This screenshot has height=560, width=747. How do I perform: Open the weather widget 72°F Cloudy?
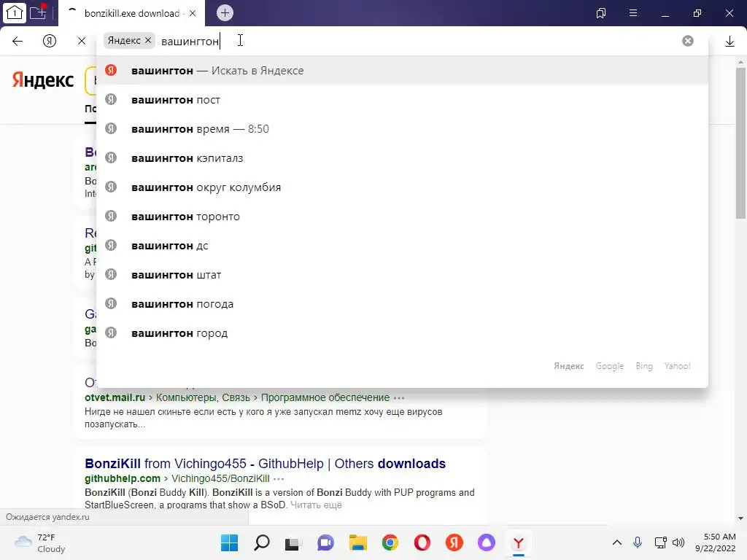click(40, 542)
